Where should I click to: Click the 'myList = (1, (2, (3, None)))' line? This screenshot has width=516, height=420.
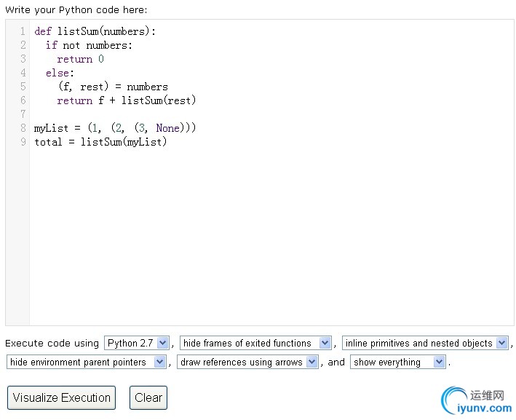point(115,128)
